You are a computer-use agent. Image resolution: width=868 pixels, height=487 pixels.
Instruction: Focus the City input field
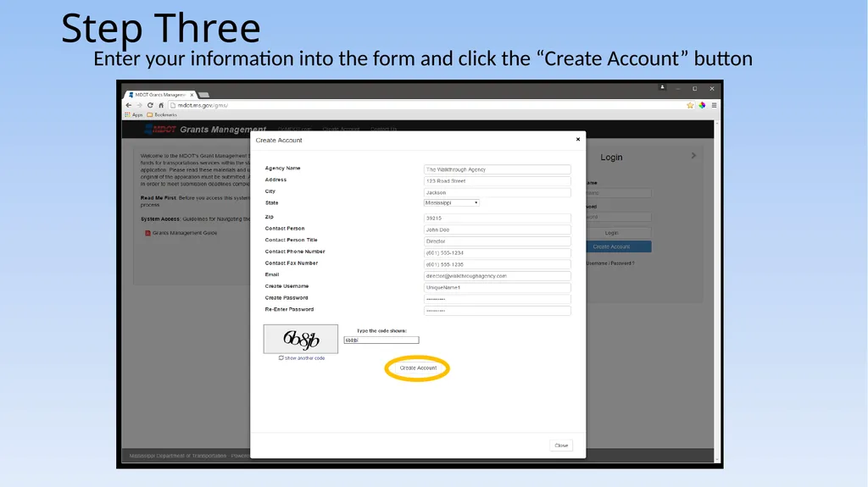click(497, 192)
